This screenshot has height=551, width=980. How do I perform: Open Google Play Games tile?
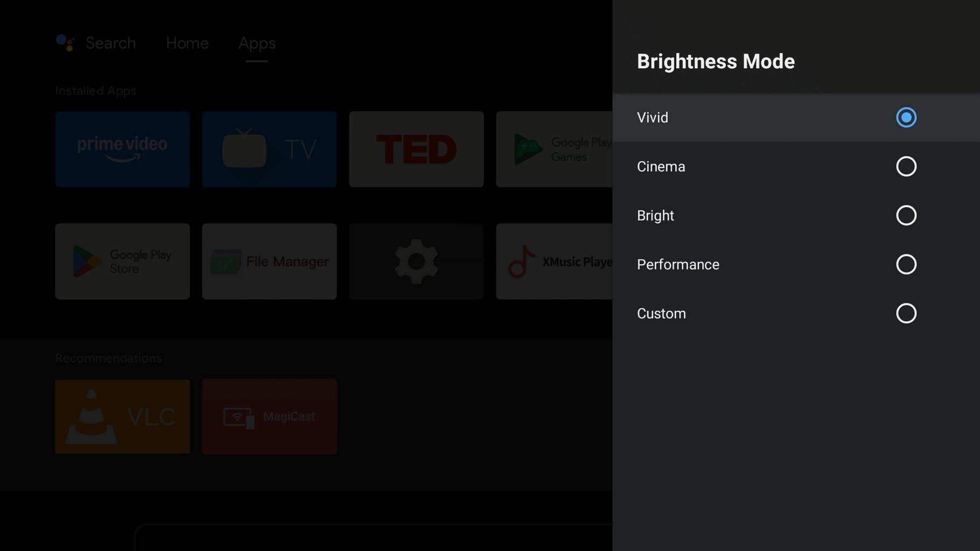click(554, 149)
